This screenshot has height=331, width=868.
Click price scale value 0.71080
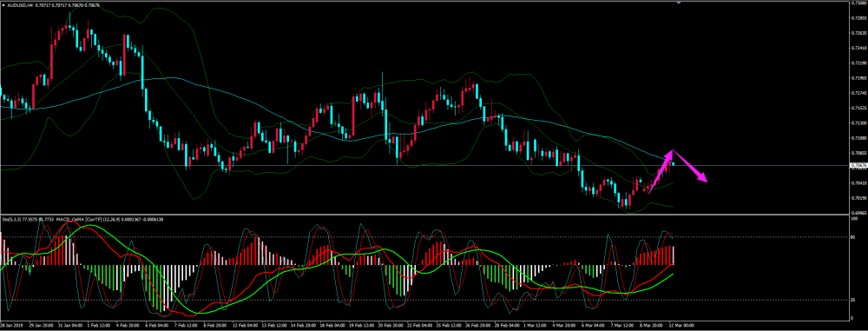click(x=858, y=137)
